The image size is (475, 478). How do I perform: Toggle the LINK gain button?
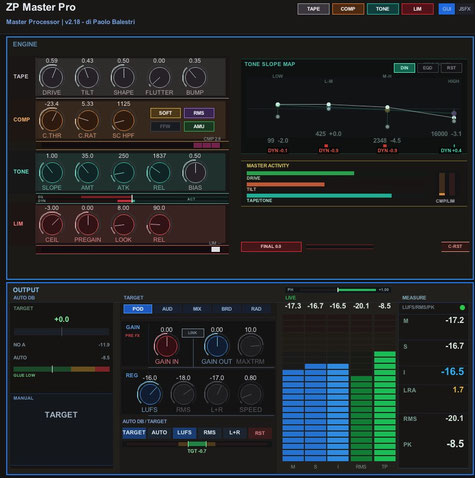193,333
